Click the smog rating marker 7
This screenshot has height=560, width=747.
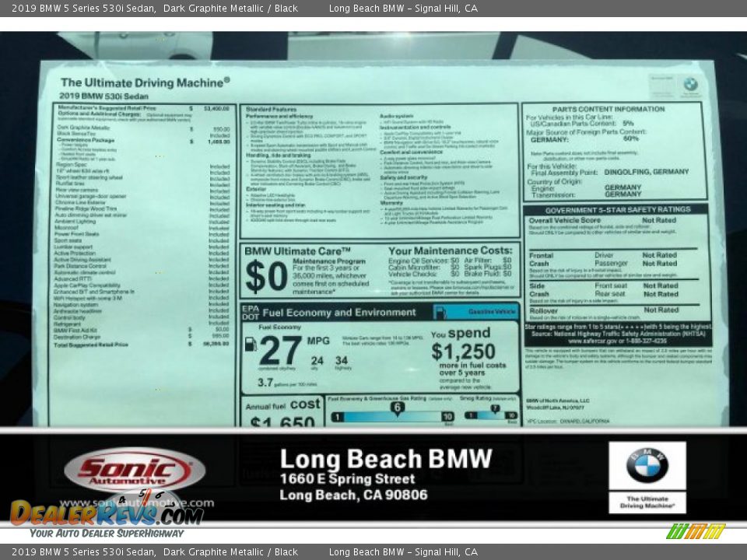point(495,408)
